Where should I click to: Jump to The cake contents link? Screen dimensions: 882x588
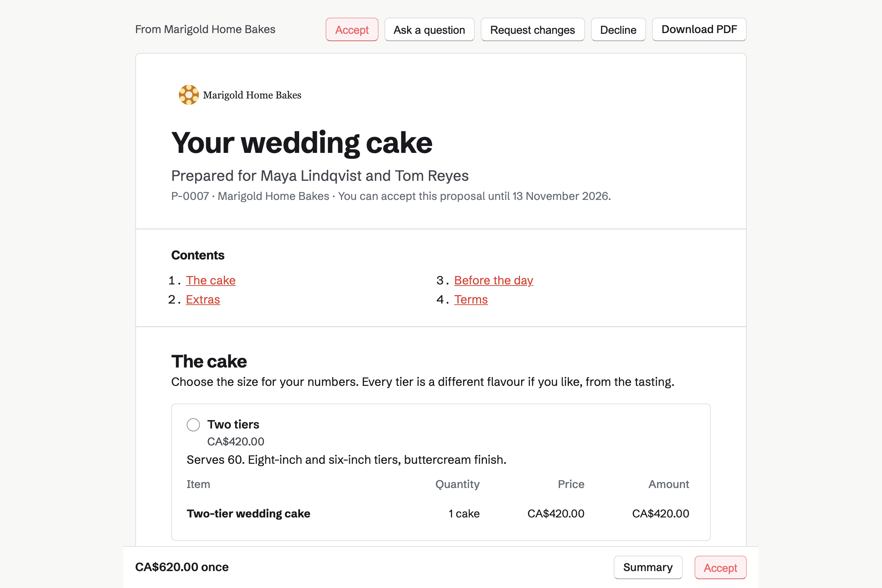click(211, 280)
